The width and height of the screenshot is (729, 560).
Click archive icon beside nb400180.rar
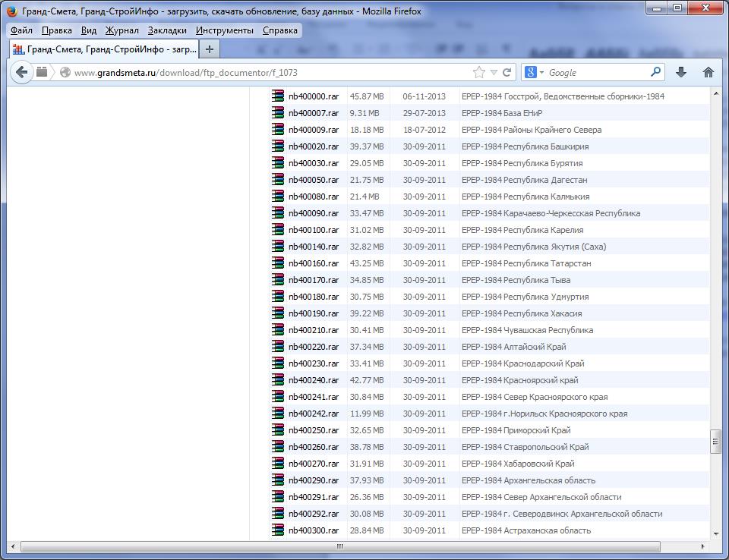278,297
